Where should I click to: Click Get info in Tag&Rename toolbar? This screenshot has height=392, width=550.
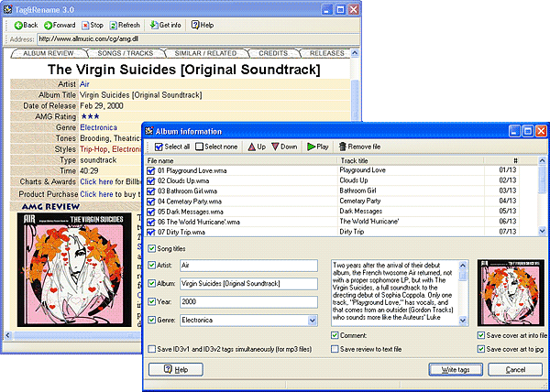point(166,26)
